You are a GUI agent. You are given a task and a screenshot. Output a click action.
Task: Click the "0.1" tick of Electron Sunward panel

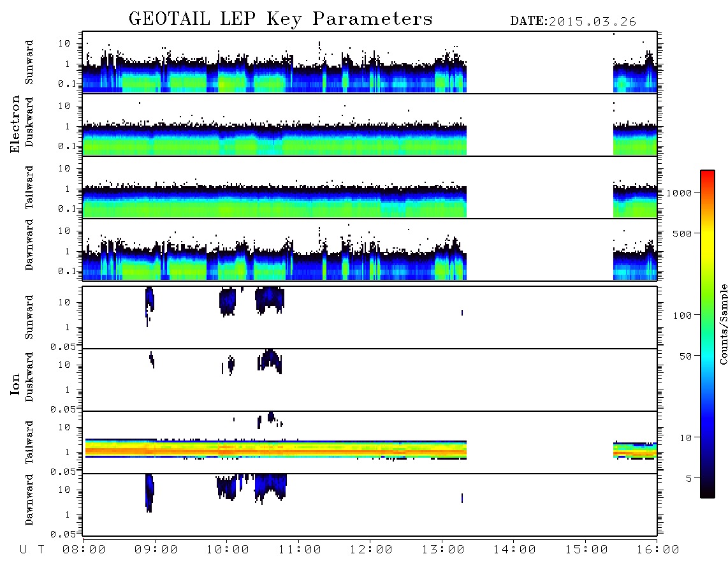[68, 84]
